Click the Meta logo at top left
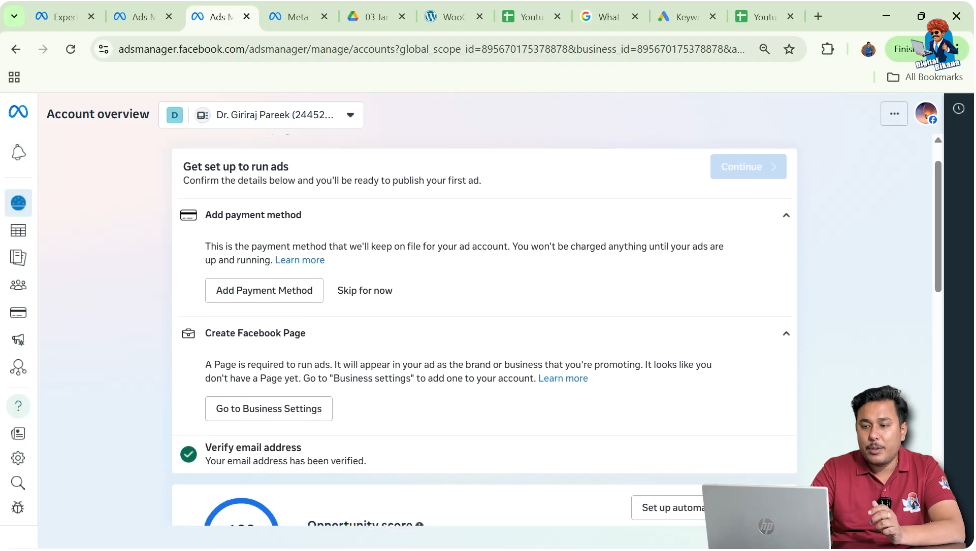This screenshot has height=551, width=976. 18,112
